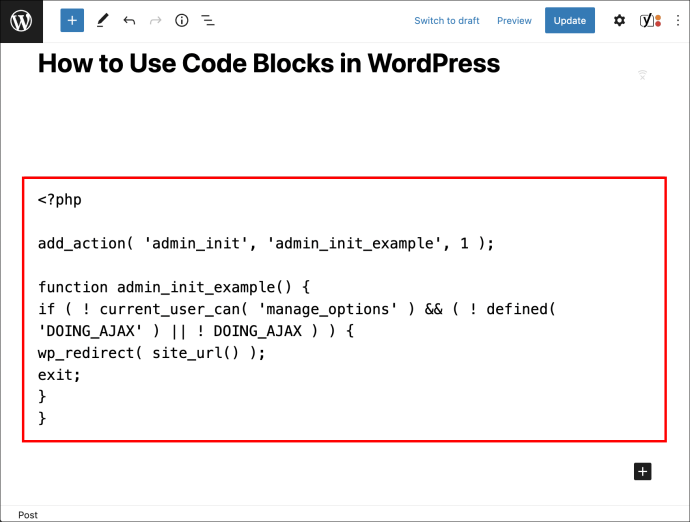This screenshot has width=690, height=522.
Task: Undo the last change
Action: point(129,20)
